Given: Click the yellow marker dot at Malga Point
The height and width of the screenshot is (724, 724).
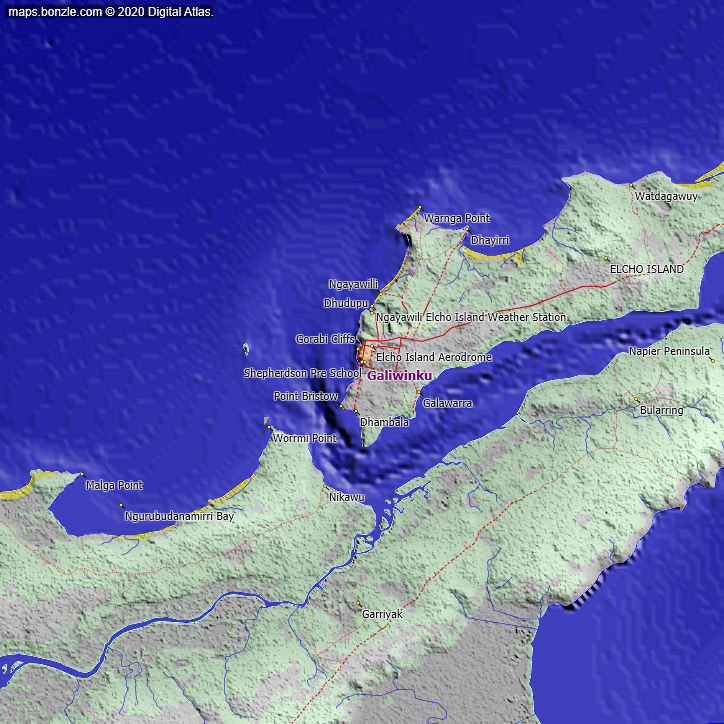Looking at the screenshot, I should pos(82,474).
